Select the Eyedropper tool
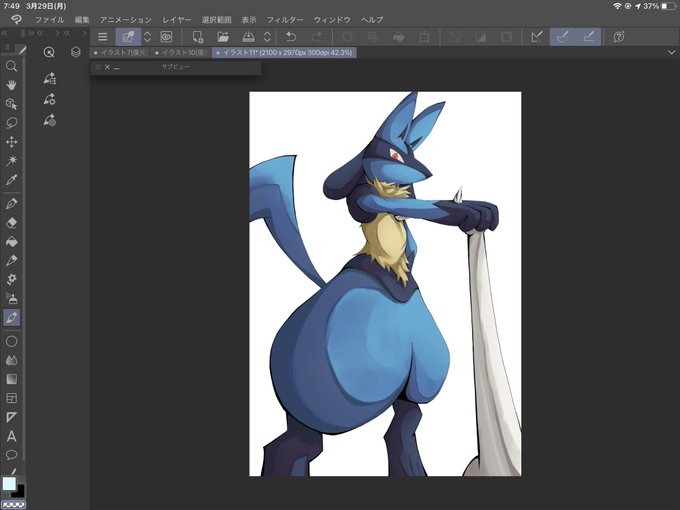Viewport: 680px width, 510px height. (12, 180)
